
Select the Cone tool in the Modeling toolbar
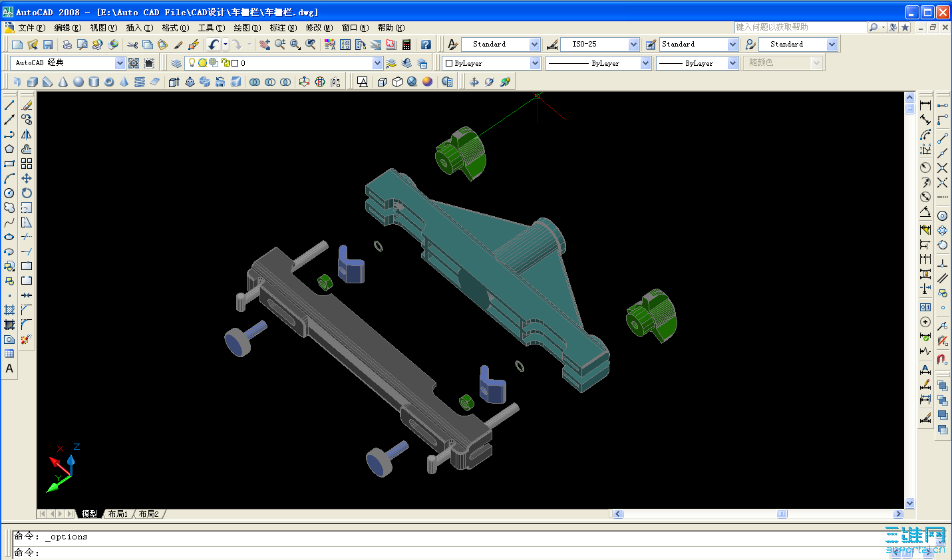(x=63, y=82)
